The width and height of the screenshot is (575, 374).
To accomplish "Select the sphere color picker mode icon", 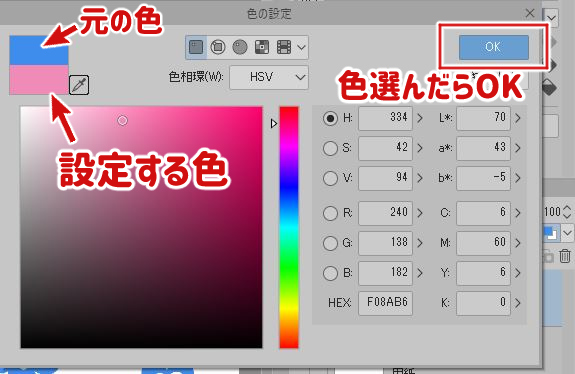I will tap(240, 47).
